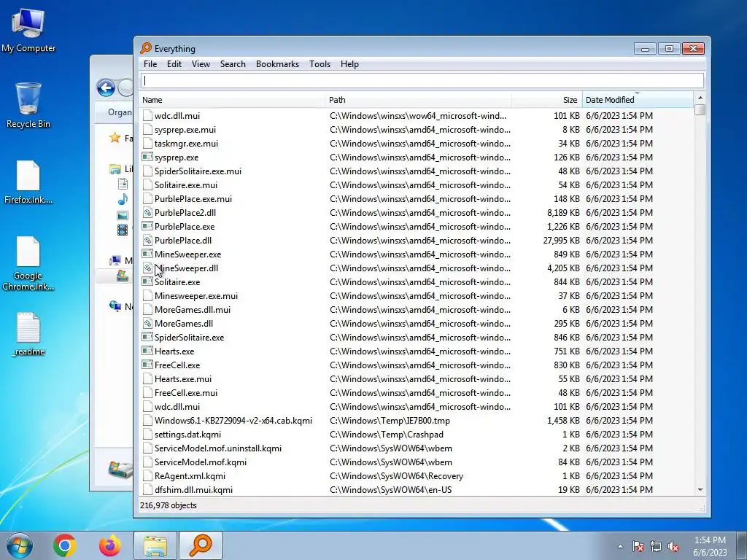Click the C:\Windows\SysWOW64\Recovery path cell

coord(396,475)
